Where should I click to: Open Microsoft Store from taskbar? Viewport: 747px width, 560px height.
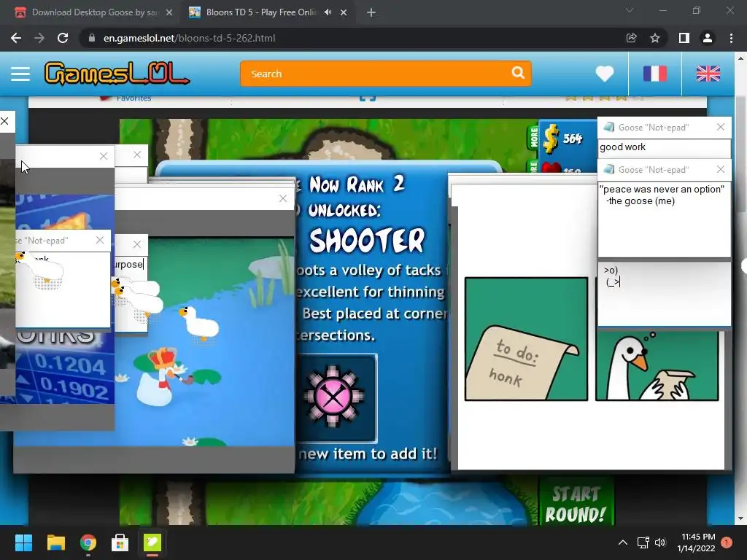click(120, 542)
